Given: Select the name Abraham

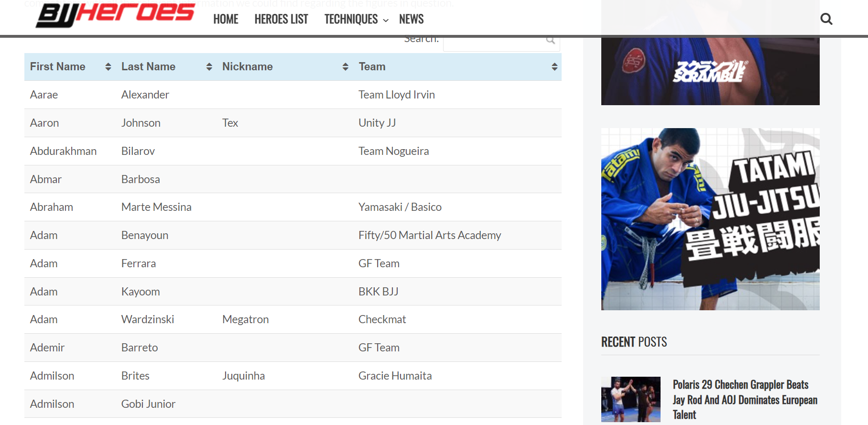Looking at the screenshot, I should [52, 207].
